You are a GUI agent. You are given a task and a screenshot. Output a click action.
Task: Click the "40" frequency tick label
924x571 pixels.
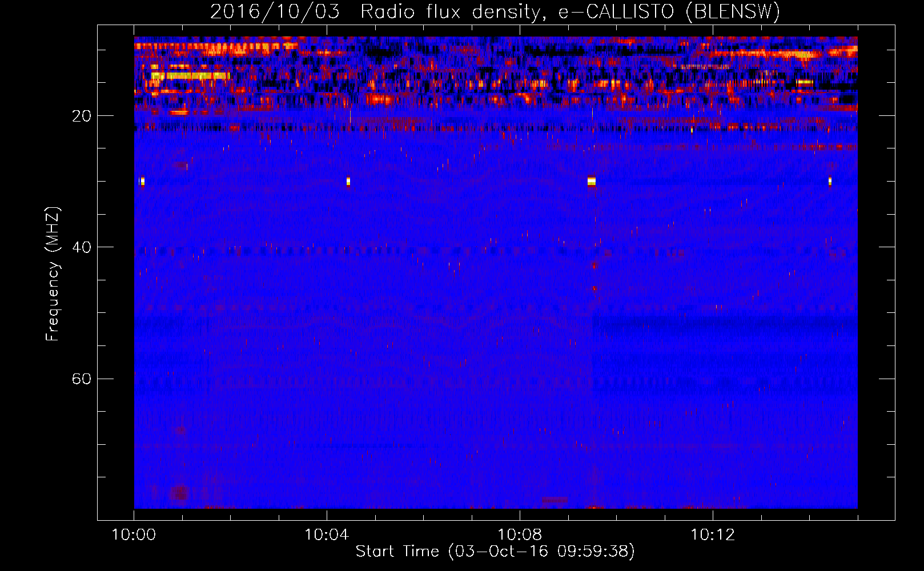(82, 247)
